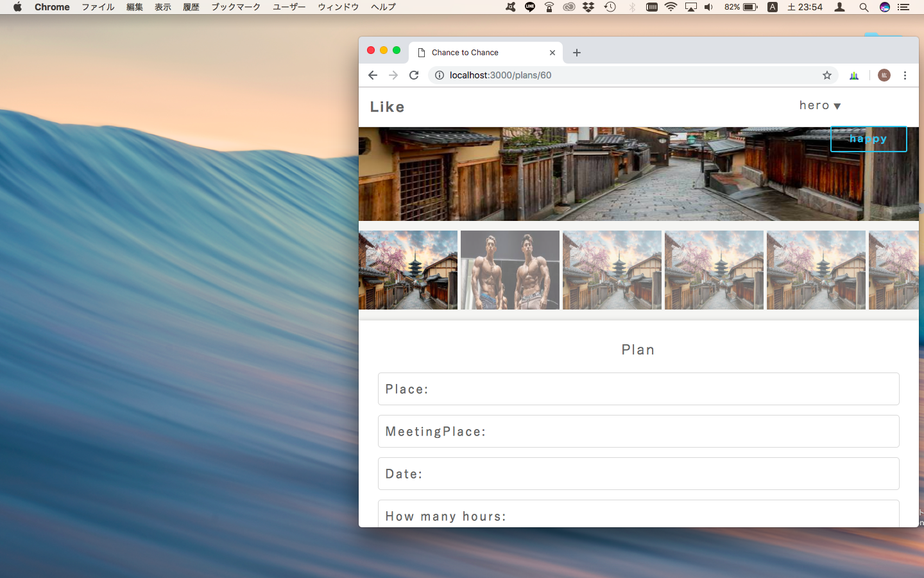Click the MeetingPlace field
Viewport: 924px width, 578px height.
click(x=638, y=432)
